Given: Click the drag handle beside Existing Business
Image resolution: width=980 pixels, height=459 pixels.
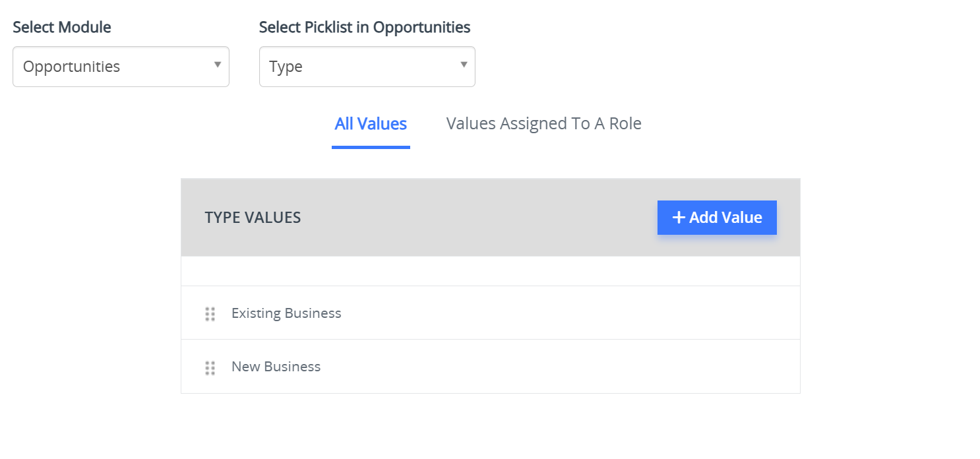Looking at the screenshot, I should click(x=210, y=314).
